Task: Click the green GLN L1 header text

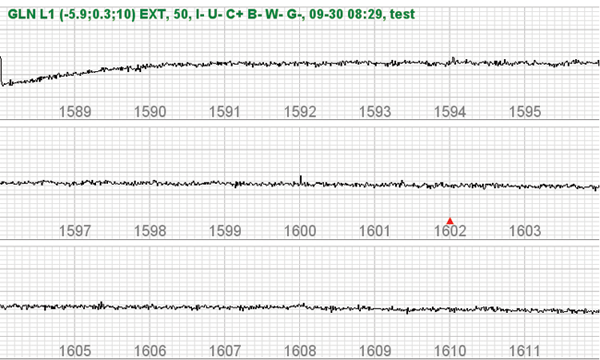Action: tap(211, 14)
